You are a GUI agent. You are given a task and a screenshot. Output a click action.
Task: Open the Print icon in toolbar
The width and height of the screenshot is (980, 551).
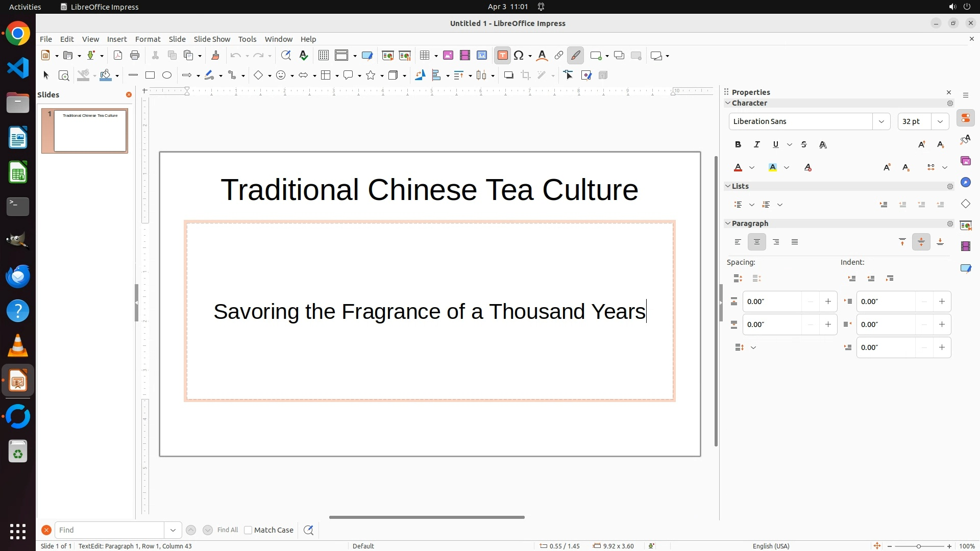[x=135, y=56]
